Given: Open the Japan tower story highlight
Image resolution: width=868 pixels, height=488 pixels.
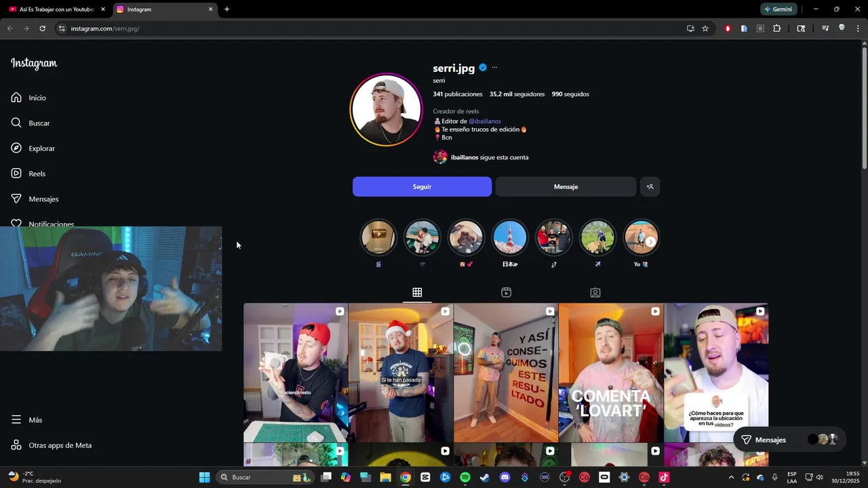Looking at the screenshot, I should (509, 237).
